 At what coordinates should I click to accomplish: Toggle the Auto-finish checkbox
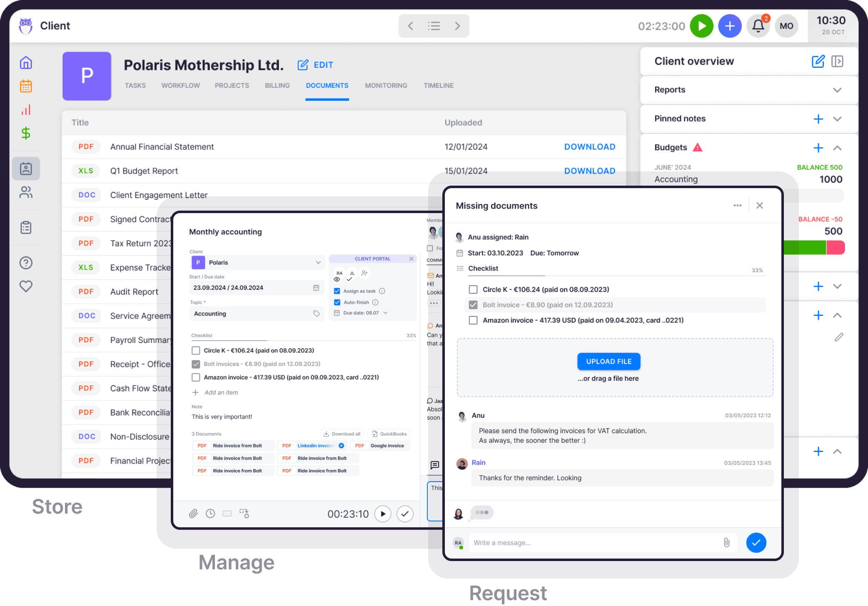(x=337, y=302)
